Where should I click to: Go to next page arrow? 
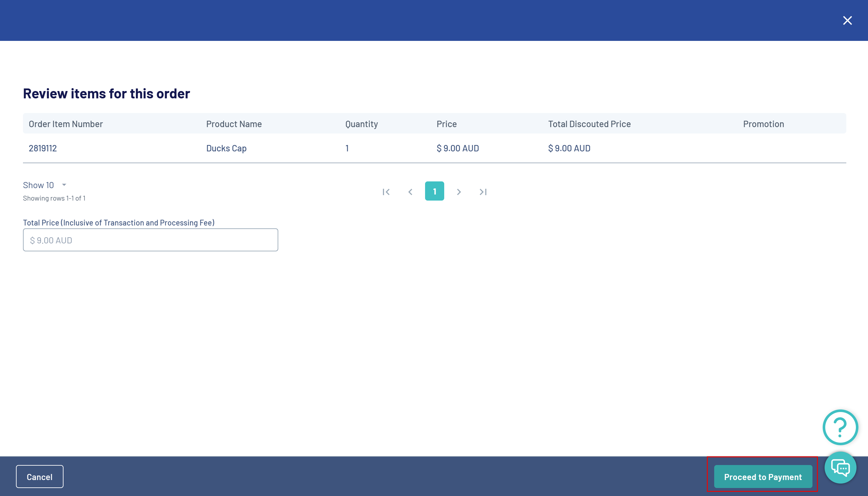click(x=459, y=192)
